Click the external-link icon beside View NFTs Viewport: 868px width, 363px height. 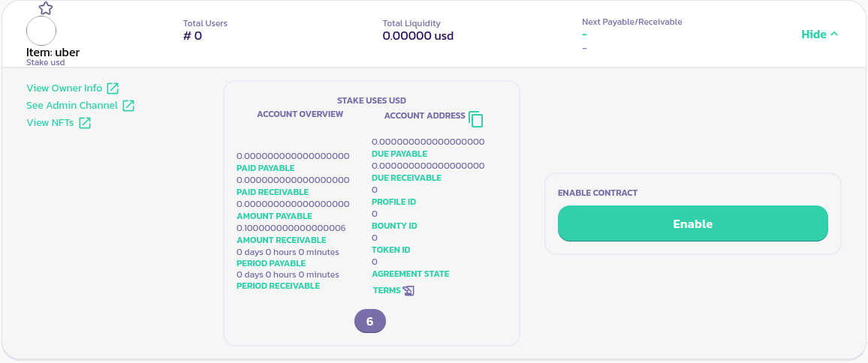(85, 123)
